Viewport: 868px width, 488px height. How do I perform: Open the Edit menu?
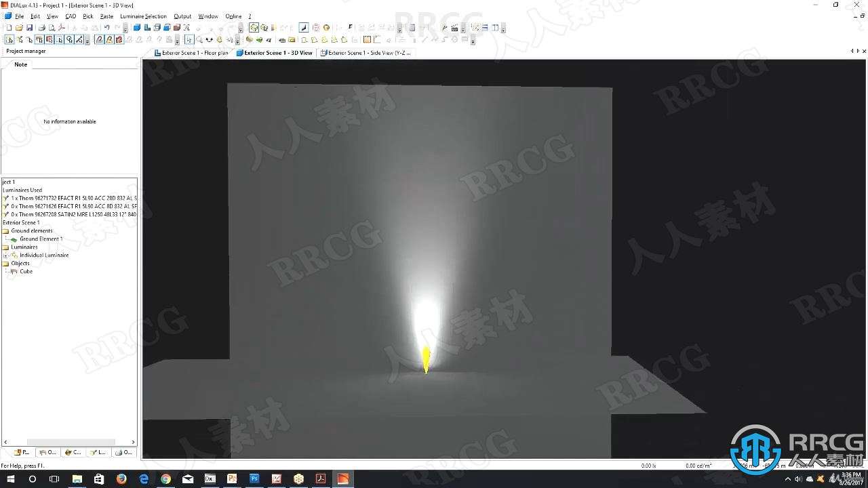pyautogui.click(x=35, y=16)
